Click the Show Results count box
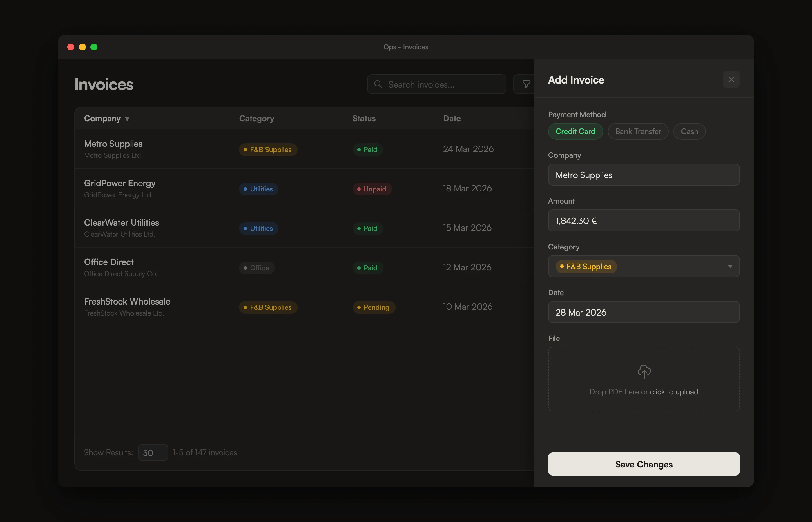This screenshot has width=812, height=522. point(153,452)
